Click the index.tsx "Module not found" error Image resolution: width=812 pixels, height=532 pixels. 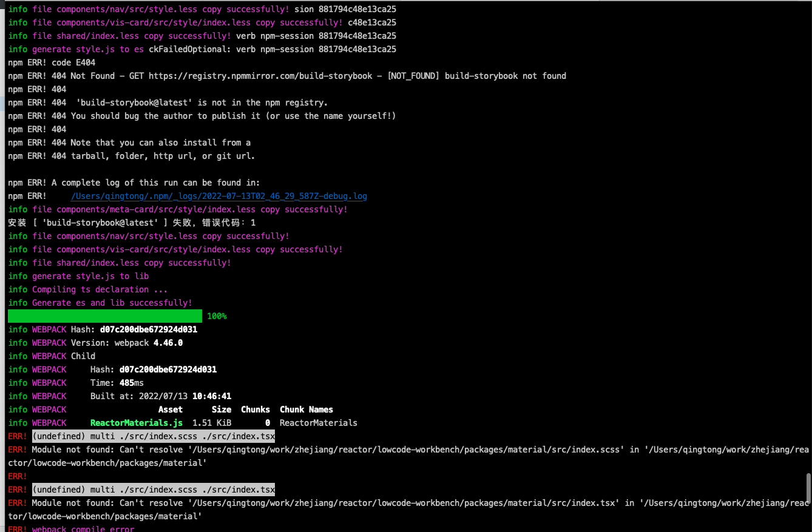(408, 510)
